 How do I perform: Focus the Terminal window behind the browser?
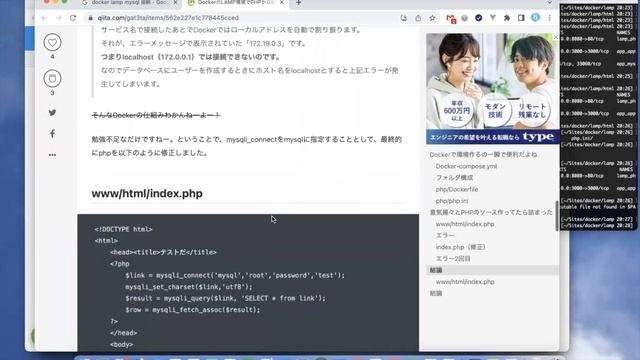599,116
